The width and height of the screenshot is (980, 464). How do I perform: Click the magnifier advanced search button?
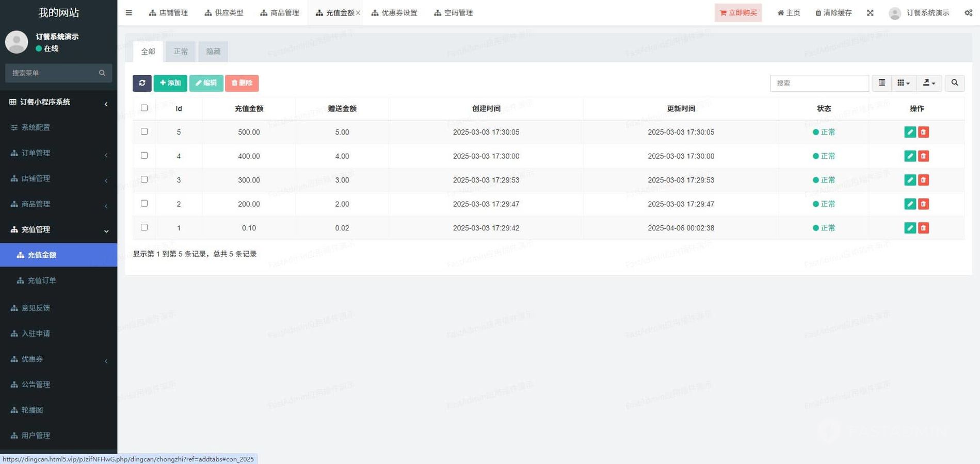[954, 83]
